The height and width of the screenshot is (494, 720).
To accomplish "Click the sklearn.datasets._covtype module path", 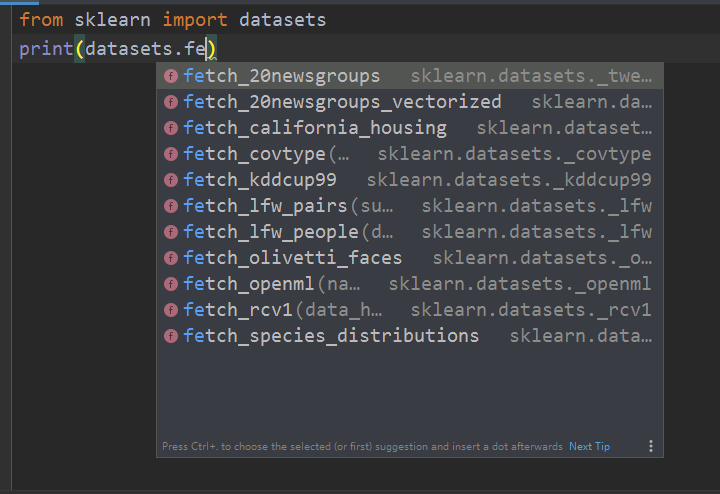I will 514,154.
